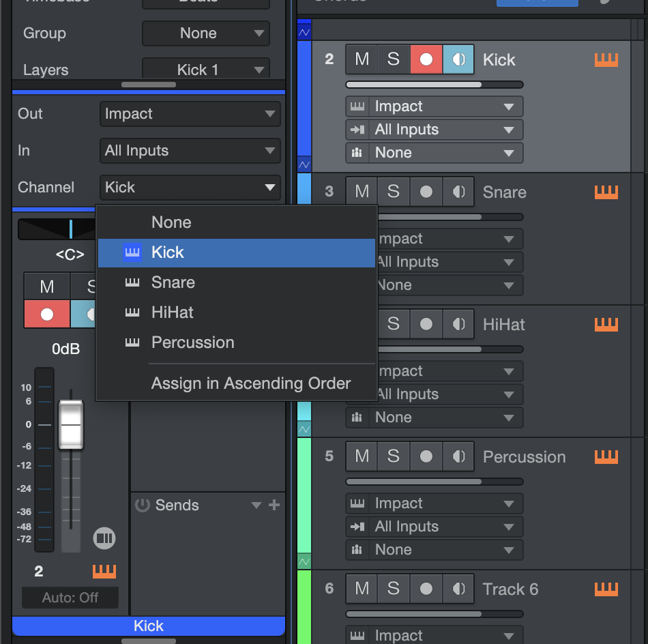The height and width of the screenshot is (644, 648).
Task: Choose None in the channel menu
Action: (237, 222)
